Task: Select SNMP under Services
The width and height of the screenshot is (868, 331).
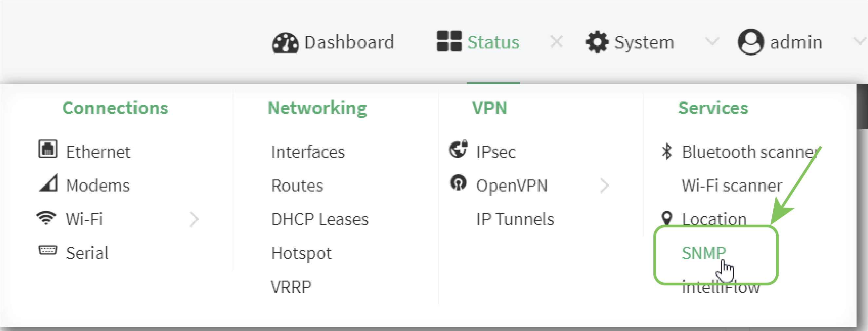Action: coord(704,253)
